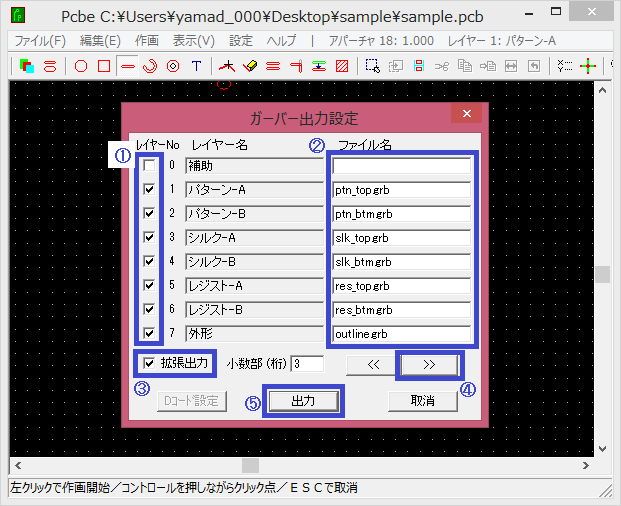
Task: Click the scissors cut icon
Action: coord(442,66)
